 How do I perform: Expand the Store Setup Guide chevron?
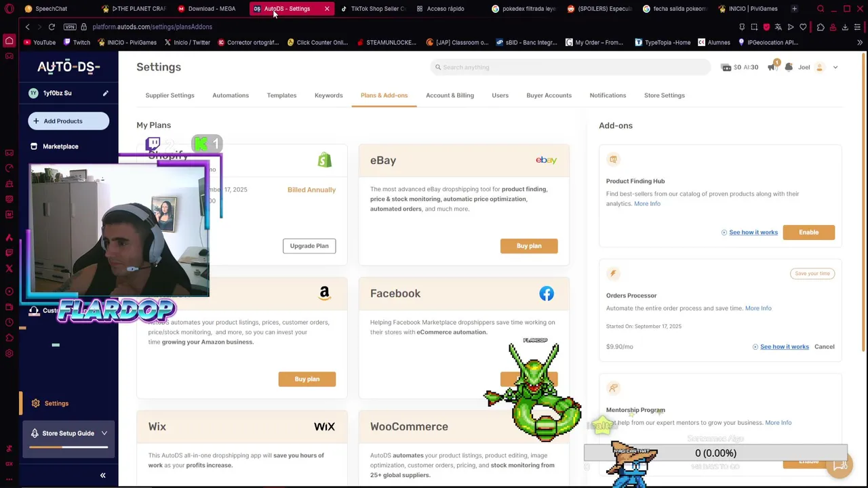click(104, 433)
